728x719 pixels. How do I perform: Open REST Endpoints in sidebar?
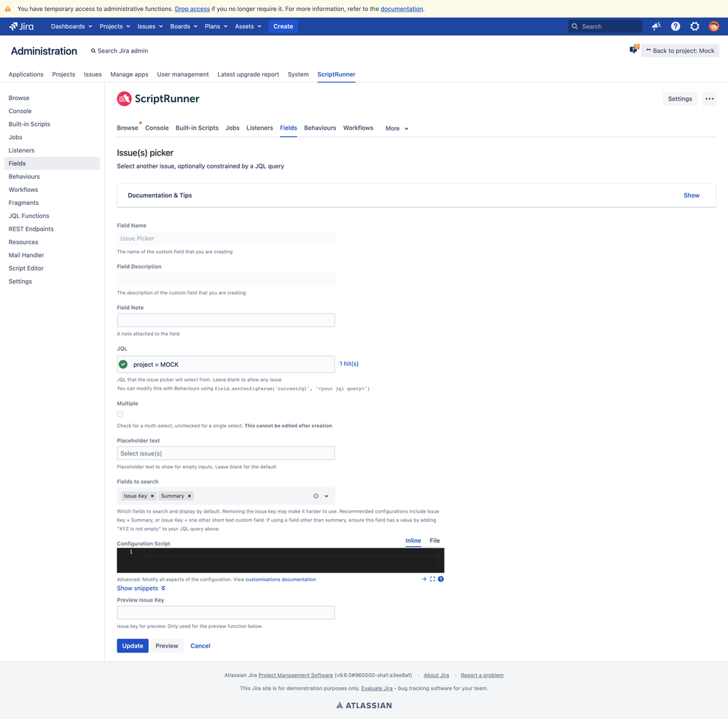point(31,229)
